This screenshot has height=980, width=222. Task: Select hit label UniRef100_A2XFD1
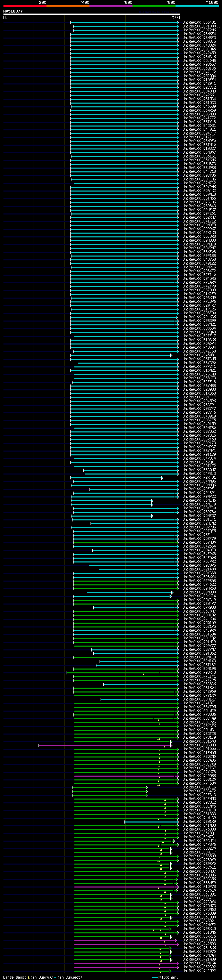199,477
